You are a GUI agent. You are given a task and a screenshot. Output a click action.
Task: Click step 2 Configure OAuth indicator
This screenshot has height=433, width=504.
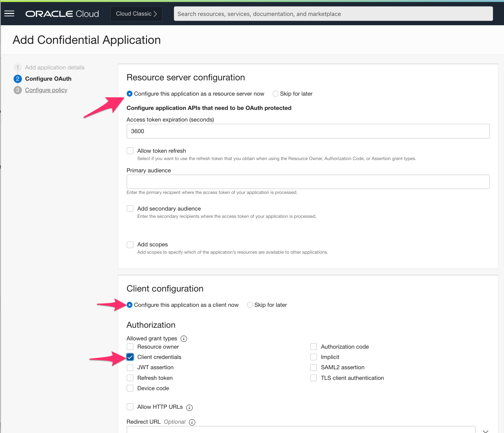tap(18, 79)
